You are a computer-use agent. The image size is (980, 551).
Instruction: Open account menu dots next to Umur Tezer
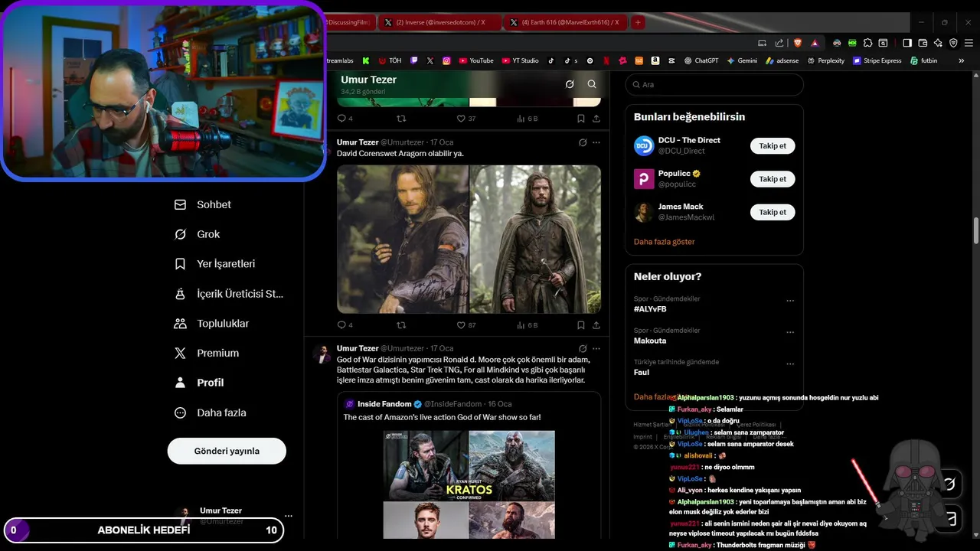[289, 516]
